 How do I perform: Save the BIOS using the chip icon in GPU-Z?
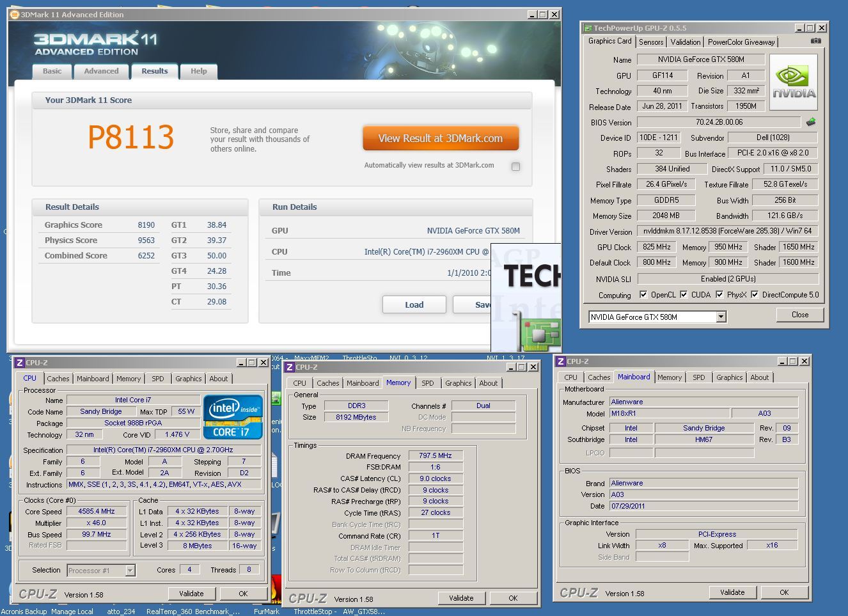pyautogui.click(x=811, y=122)
